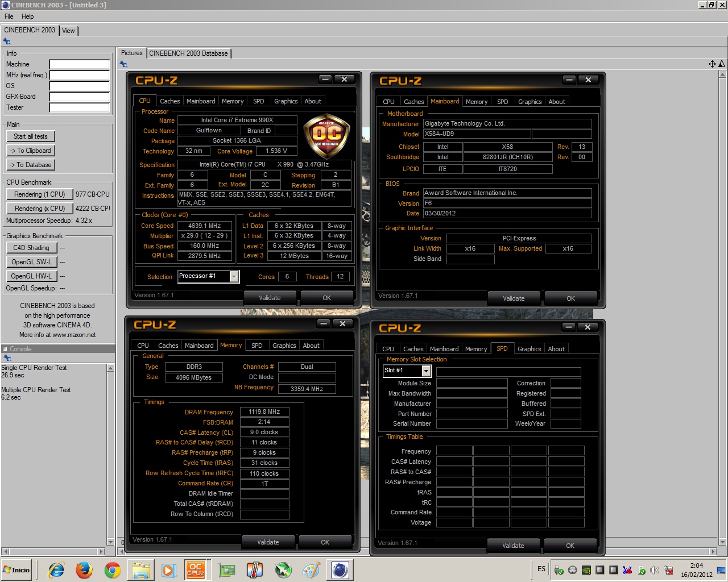Click the green star icon in the taskbar
Screen dimensions: 728x582
(283, 569)
